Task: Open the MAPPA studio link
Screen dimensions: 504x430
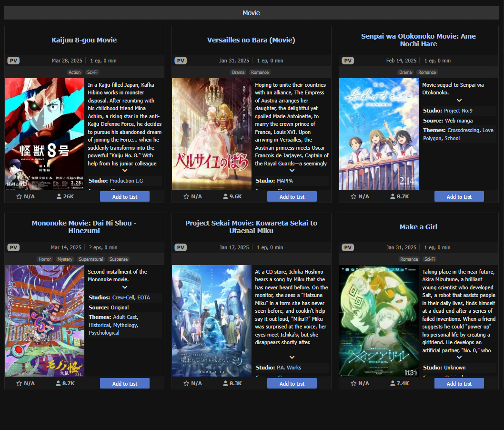Action: click(x=285, y=181)
